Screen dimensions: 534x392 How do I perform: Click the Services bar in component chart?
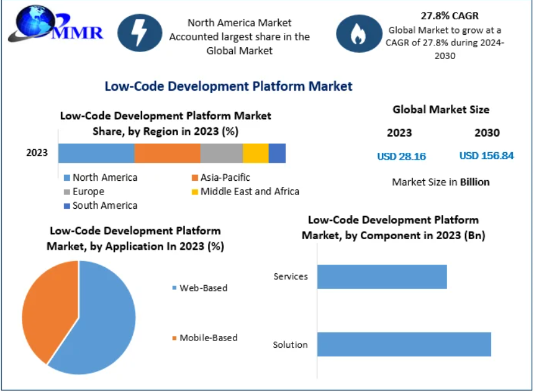382,276
